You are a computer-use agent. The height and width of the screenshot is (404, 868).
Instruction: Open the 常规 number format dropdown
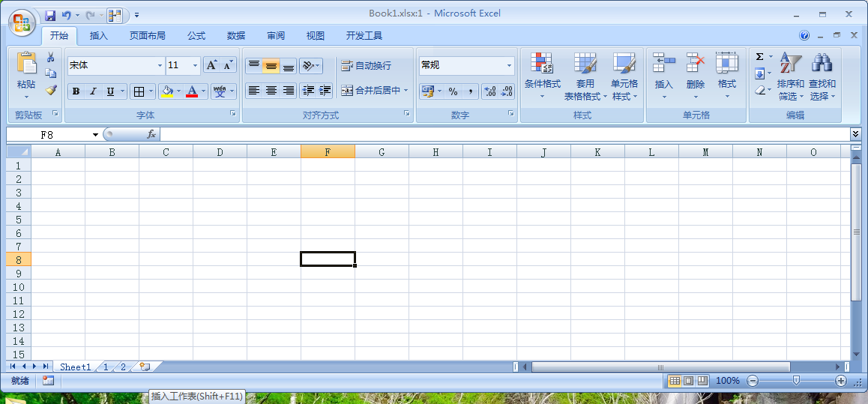pyautogui.click(x=509, y=66)
